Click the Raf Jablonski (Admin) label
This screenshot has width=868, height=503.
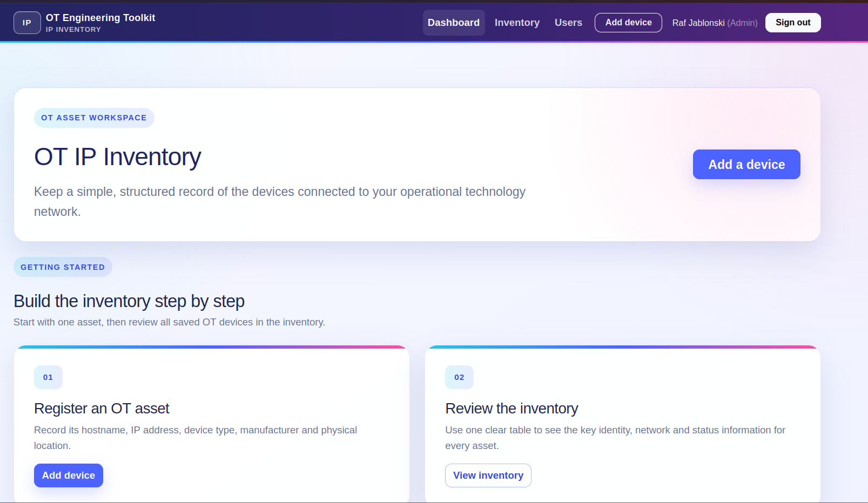(x=715, y=23)
